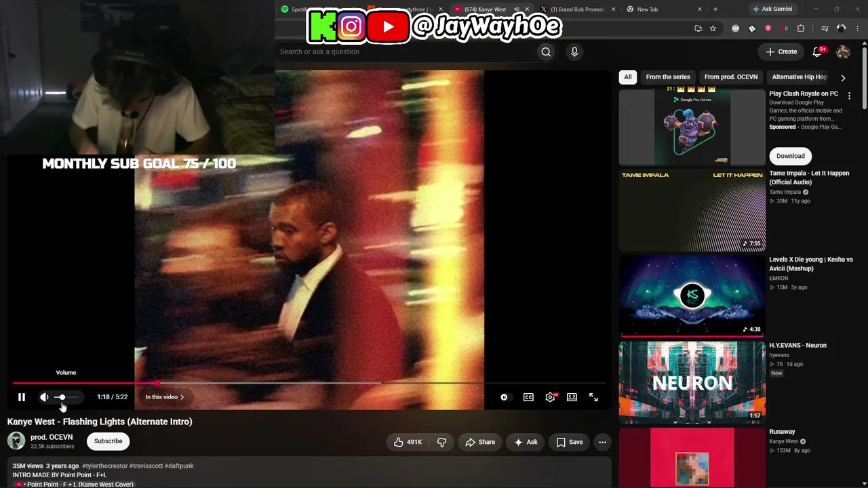Image resolution: width=868 pixels, height=488 pixels.
Task: Open 'H.Y.EVANS - Neuron' video title
Action: click(798, 345)
